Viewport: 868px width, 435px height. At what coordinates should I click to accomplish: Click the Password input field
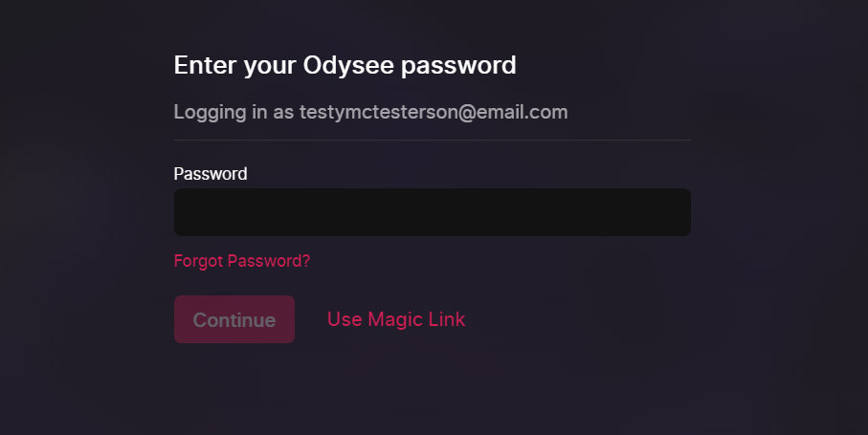click(x=433, y=212)
